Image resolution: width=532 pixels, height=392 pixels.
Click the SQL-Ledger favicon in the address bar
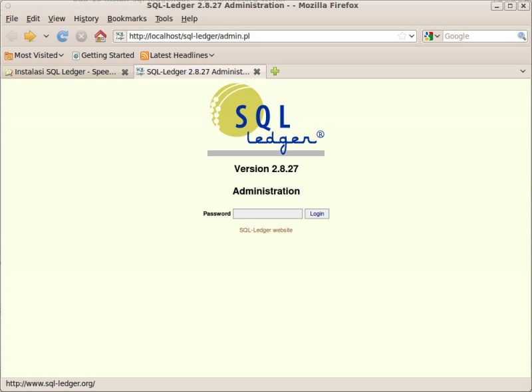pyautogui.click(x=120, y=36)
